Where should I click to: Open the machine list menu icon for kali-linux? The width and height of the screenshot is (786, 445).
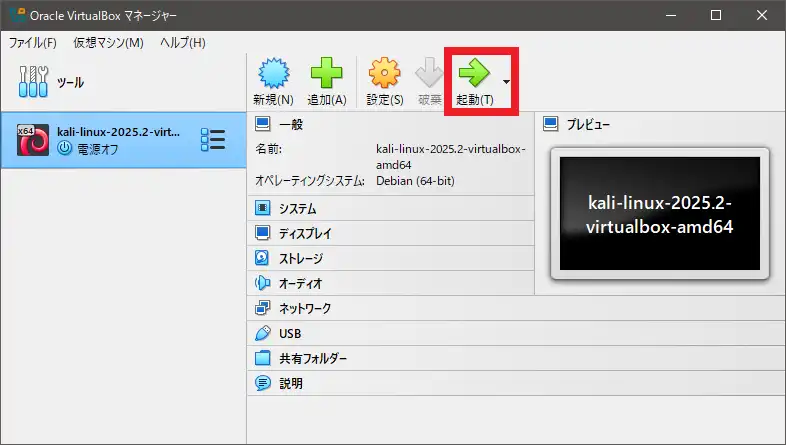coord(213,139)
